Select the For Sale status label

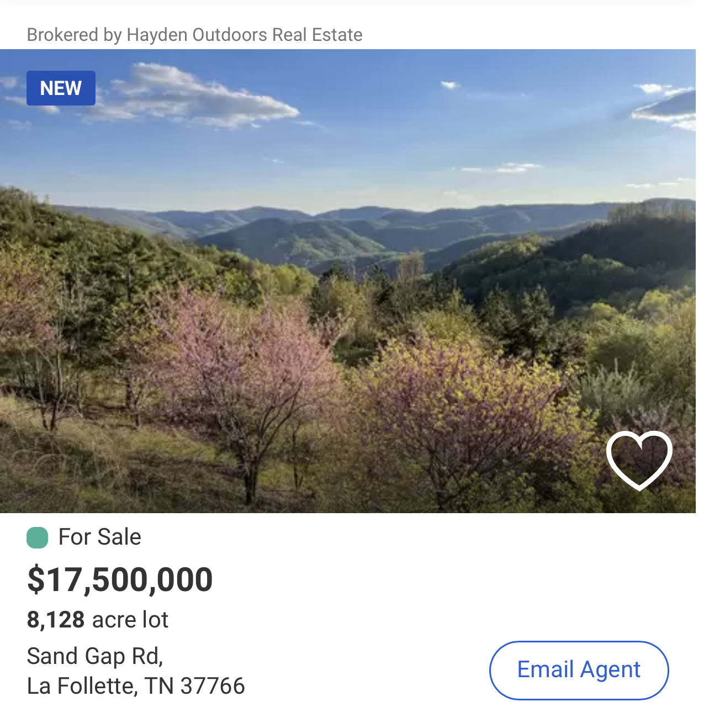[100, 537]
